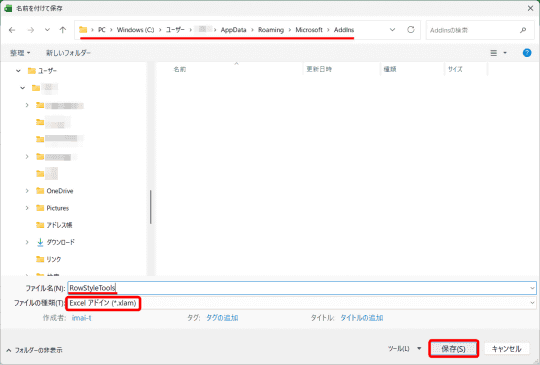This screenshot has height=365, width=540.
Task: Close the 名前を付けて保存 dialog
Action: click(x=530, y=8)
